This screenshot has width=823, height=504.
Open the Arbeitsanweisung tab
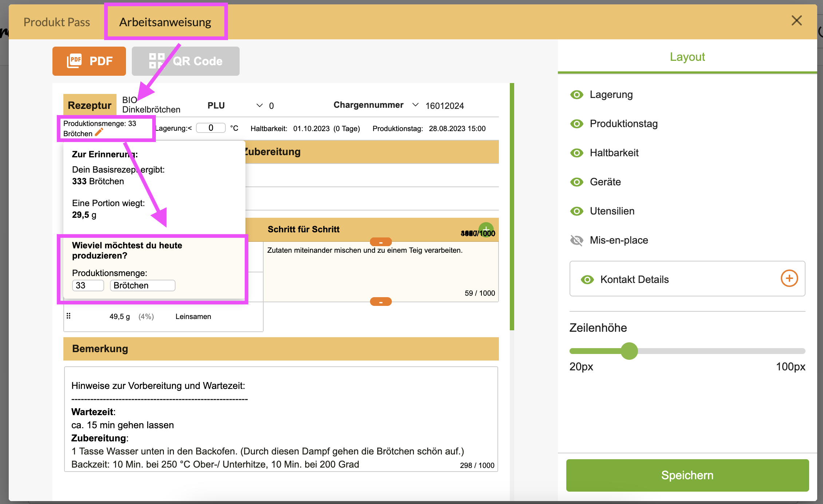[165, 22]
